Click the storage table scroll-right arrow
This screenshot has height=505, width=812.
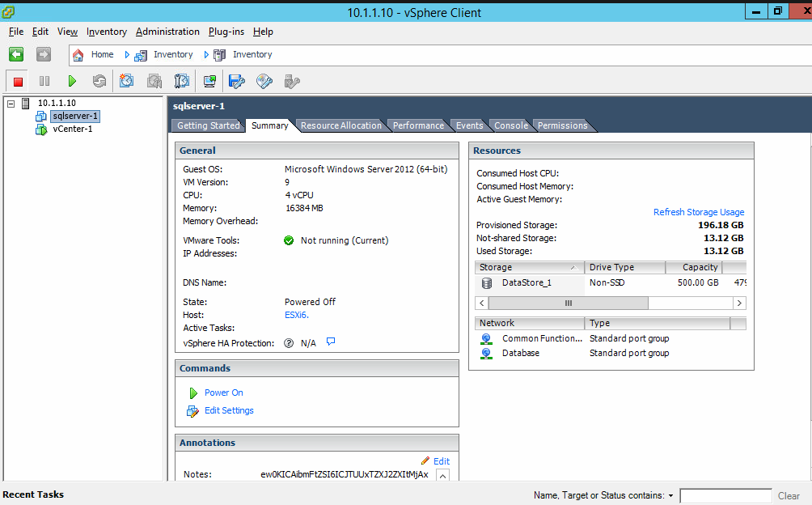tap(739, 303)
